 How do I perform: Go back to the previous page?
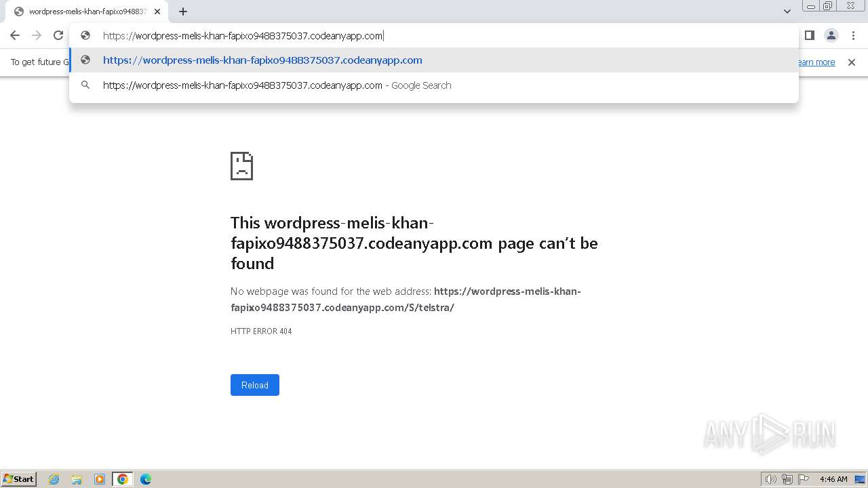point(15,35)
